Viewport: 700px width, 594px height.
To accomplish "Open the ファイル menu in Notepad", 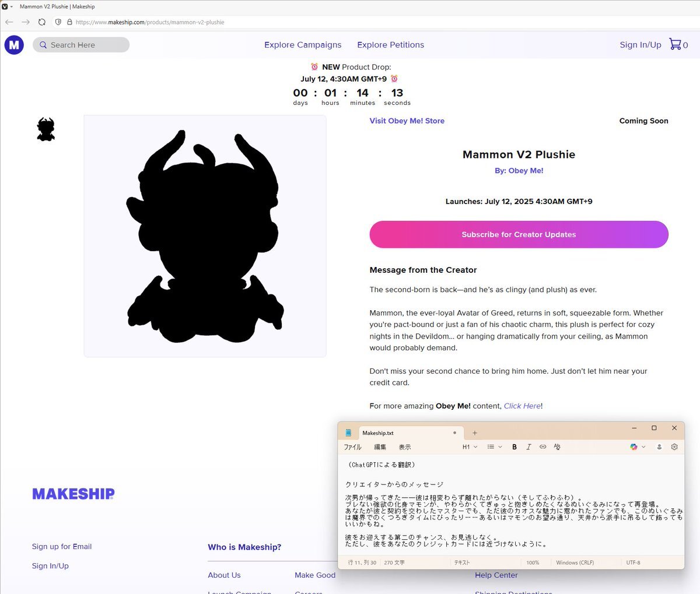I will tap(352, 447).
